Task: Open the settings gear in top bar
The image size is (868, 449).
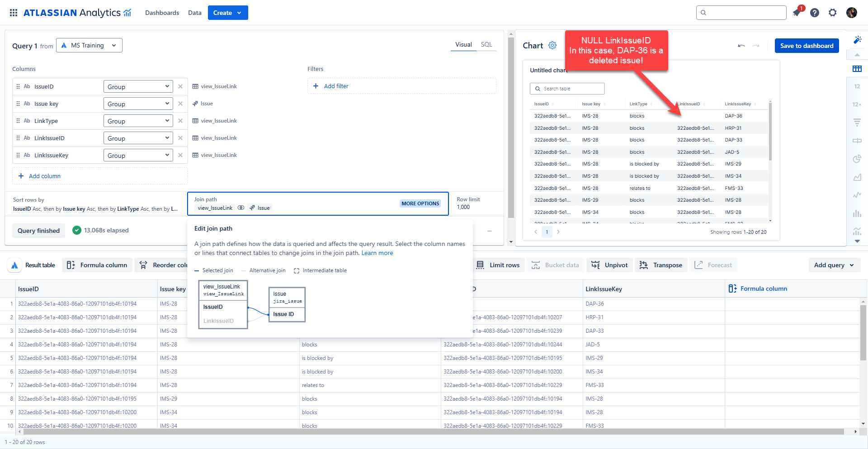Action: [x=833, y=13]
